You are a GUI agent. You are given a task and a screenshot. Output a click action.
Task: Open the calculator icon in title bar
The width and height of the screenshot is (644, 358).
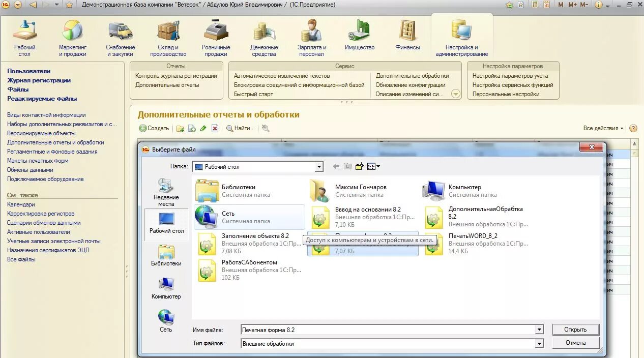pos(535,5)
